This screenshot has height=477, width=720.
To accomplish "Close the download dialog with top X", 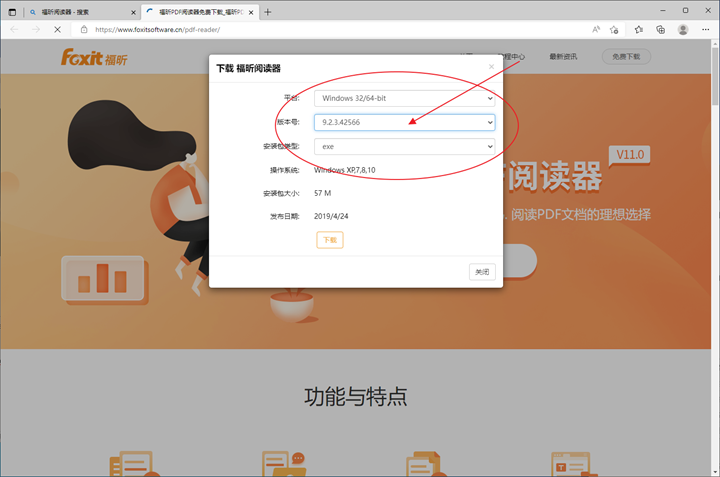I will click(x=491, y=67).
